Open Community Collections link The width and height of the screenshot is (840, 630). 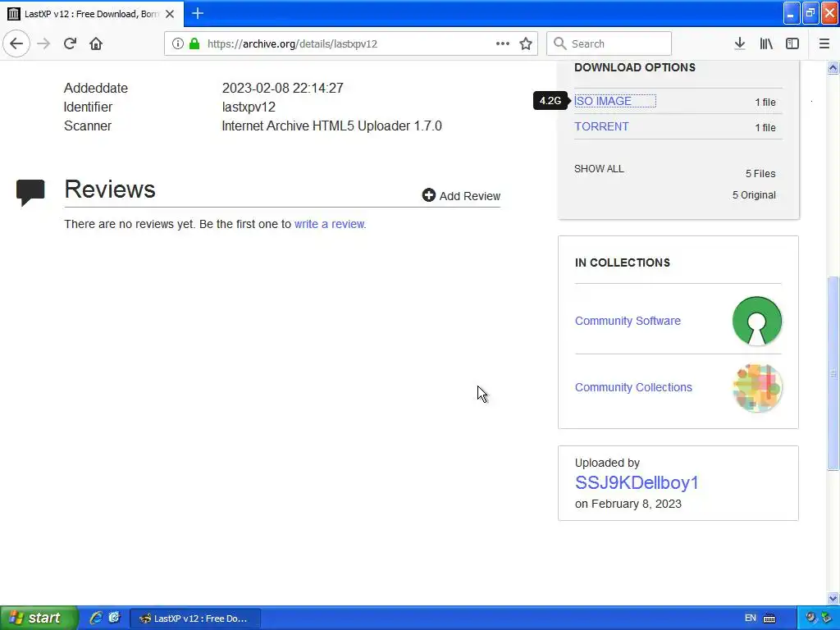click(x=633, y=387)
